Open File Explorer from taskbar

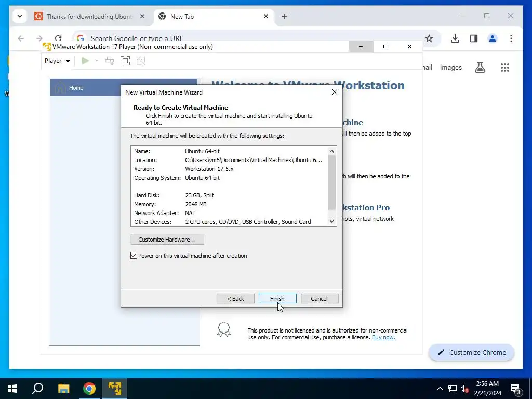pos(63,389)
